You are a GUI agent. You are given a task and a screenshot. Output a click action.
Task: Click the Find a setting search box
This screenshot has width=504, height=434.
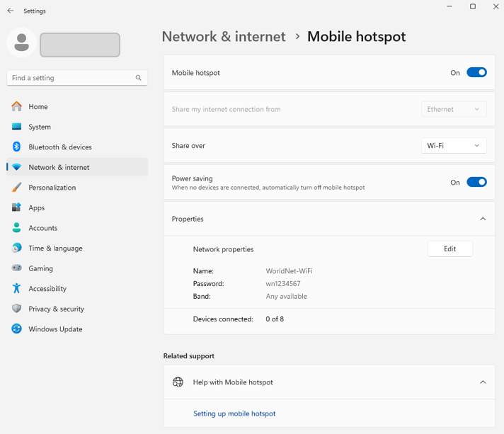71,78
